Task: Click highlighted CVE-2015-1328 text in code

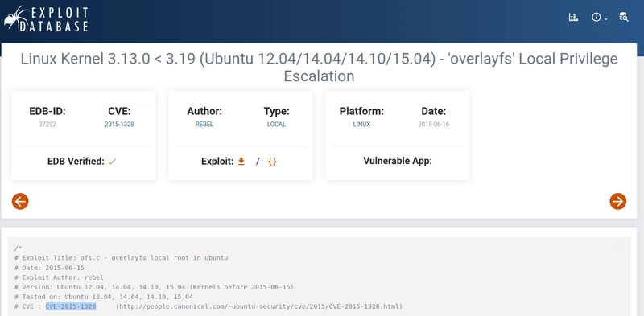Action: (71, 306)
